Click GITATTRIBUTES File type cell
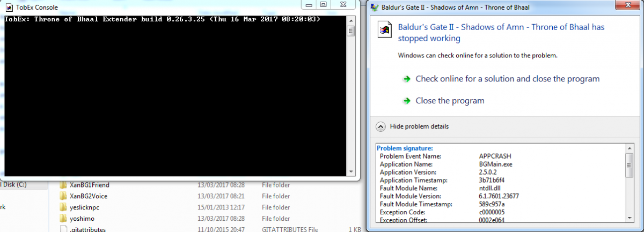Viewport: 644px width, 232px height. click(x=291, y=229)
